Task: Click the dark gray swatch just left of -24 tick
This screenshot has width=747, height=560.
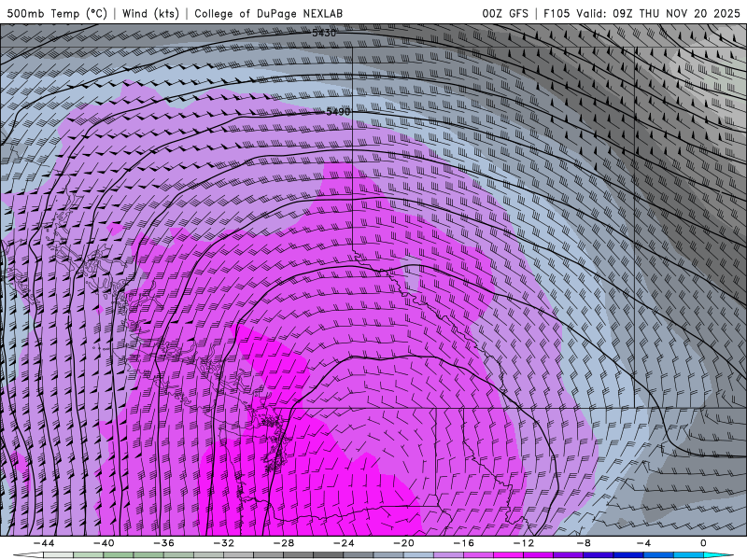Action: [x=329, y=555]
